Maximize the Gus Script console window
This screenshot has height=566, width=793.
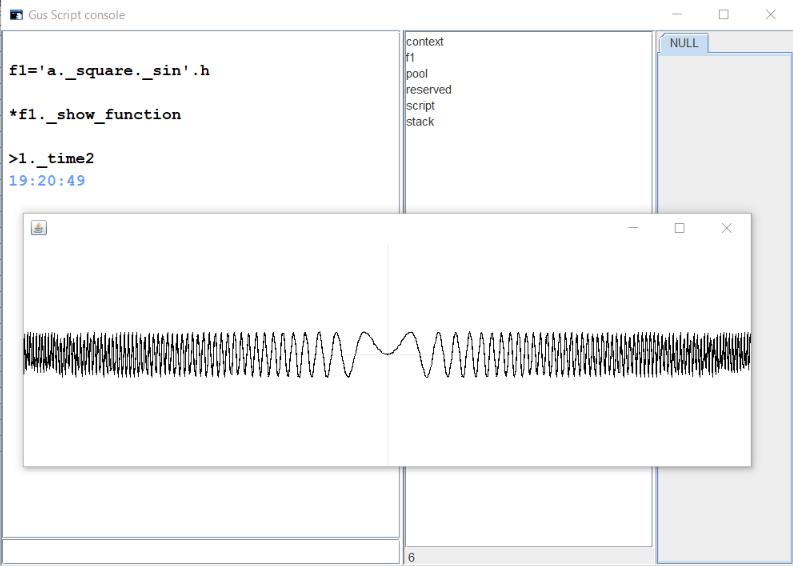point(724,15)
